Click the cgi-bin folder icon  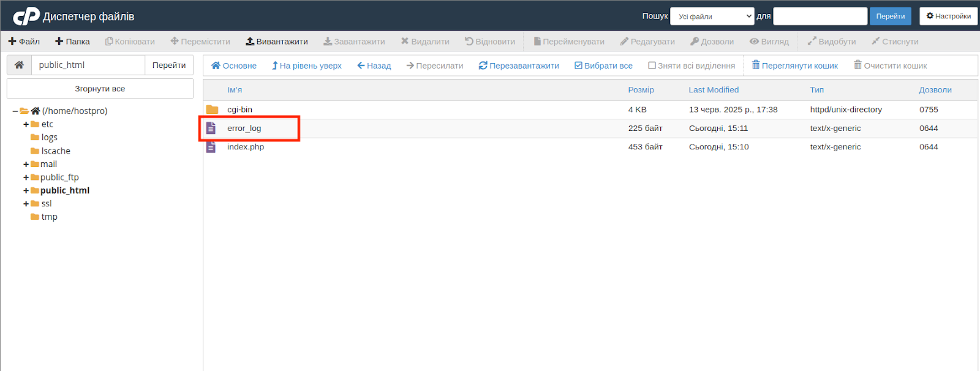212,110
